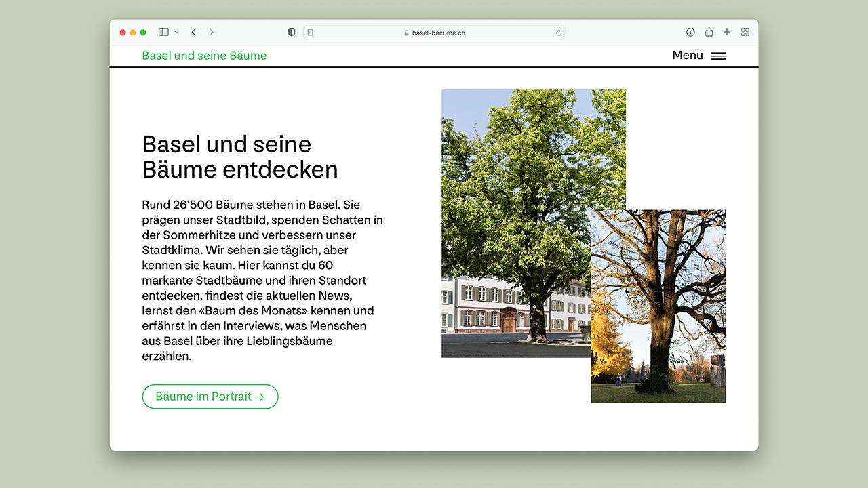The width and height of the screenshot is (868, 488).
Task: Go back with the left arrow
Action: pos(194,32)
